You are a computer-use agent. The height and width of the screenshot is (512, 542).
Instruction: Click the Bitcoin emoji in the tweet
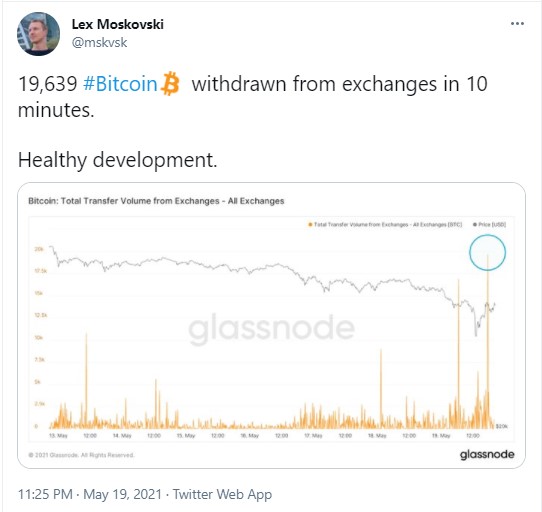(x=170, y=83)
